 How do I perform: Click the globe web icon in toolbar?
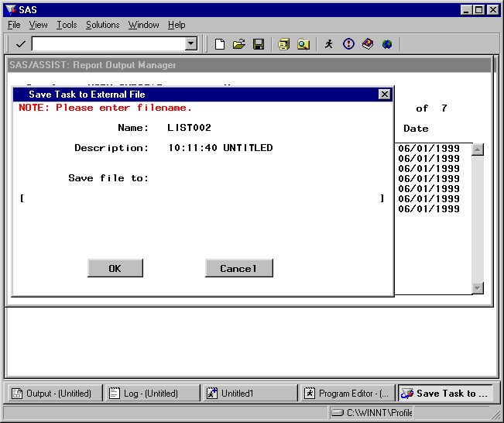point(386,44)
